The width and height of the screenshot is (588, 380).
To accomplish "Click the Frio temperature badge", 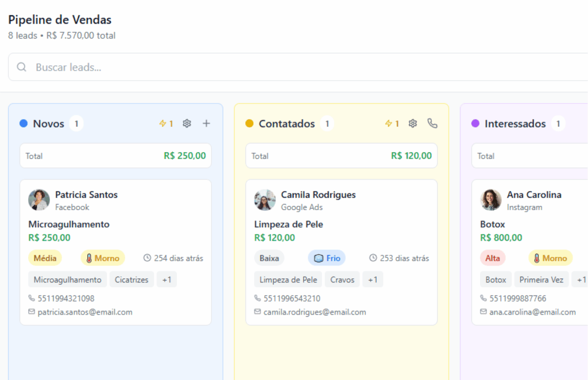I will coord(327,258).
